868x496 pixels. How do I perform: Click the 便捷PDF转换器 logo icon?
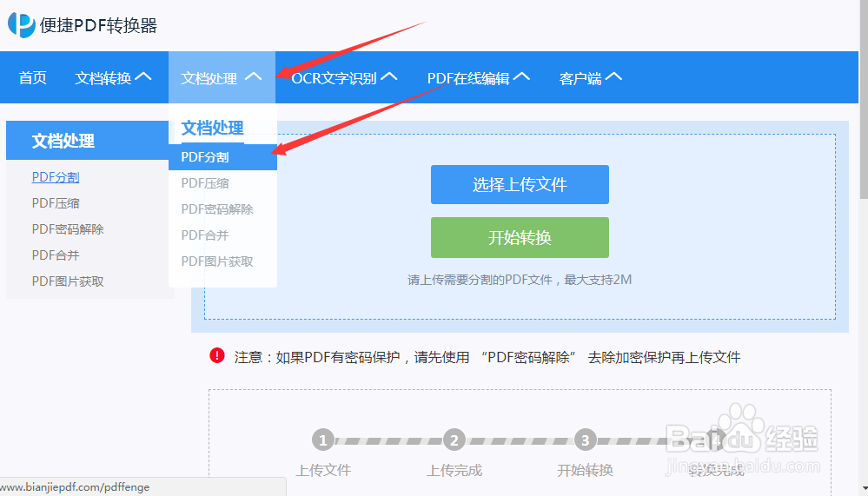[22, 25]
